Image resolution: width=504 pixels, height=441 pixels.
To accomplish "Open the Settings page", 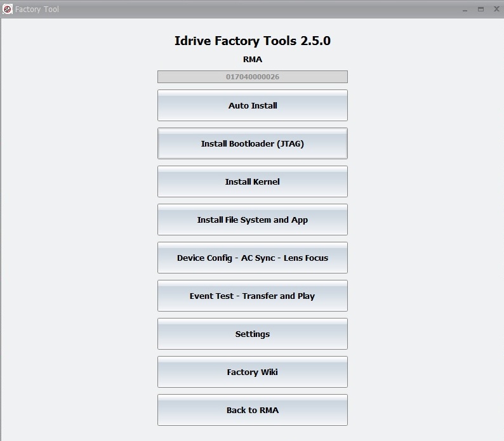I will (253, 334).
